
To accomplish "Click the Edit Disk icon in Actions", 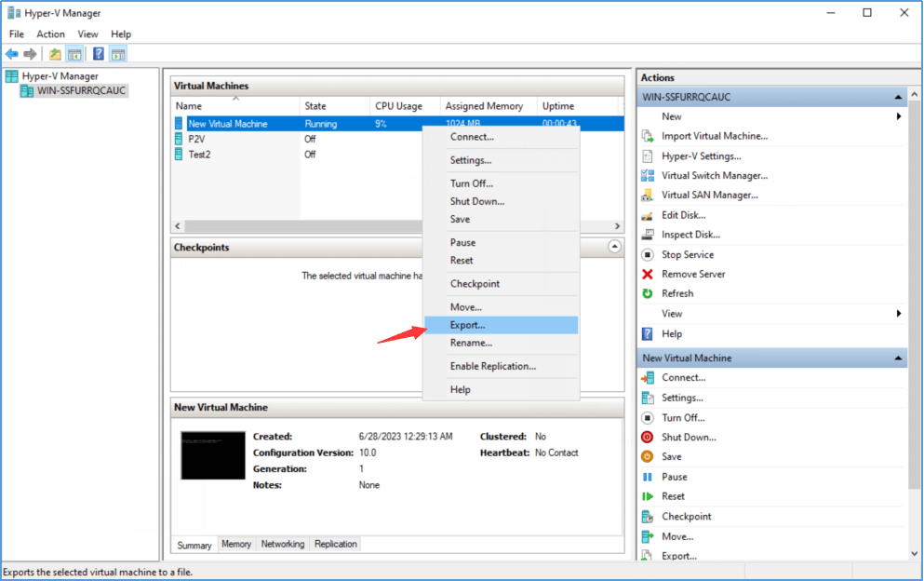I will [648, 215].
